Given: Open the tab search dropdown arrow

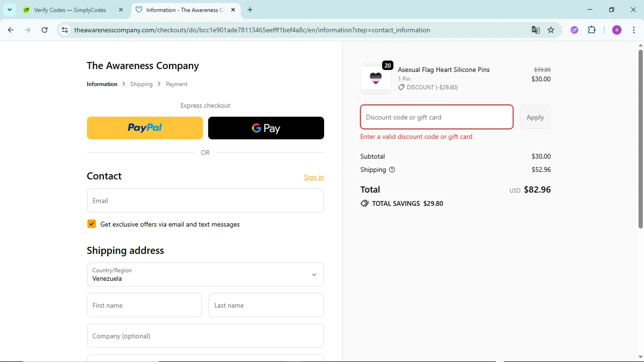Looking at the screenshot, I should 9,9.
